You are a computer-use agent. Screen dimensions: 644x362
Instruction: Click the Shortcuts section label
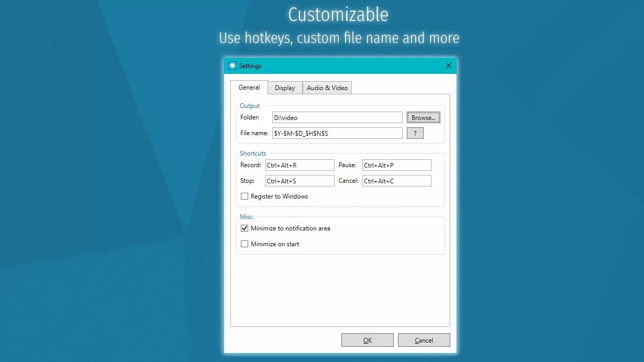(253, 153)
